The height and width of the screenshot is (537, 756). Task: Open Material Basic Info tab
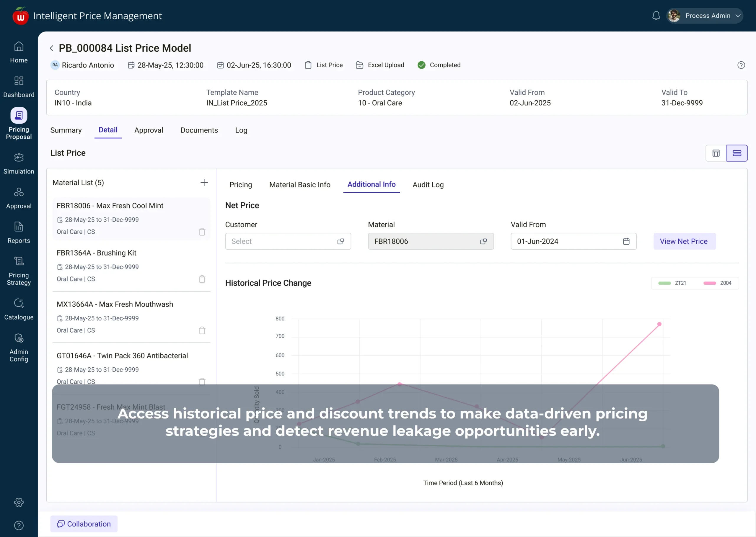(x=299, y=185)
